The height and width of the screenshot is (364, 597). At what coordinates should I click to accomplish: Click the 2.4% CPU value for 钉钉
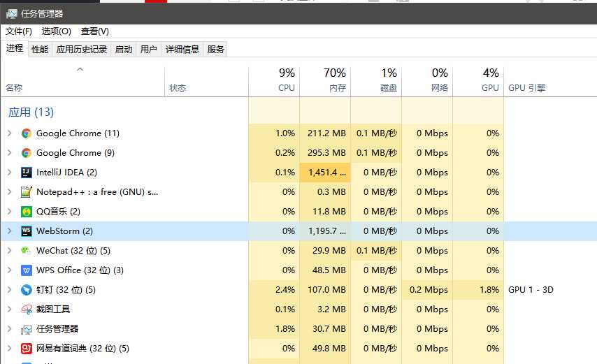[x=285, y=290]
